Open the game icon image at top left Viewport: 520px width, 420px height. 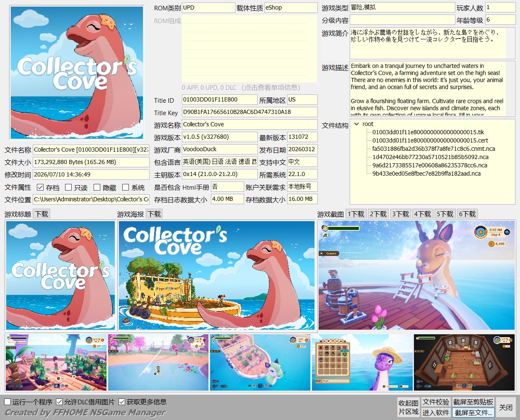click(77, 72)
